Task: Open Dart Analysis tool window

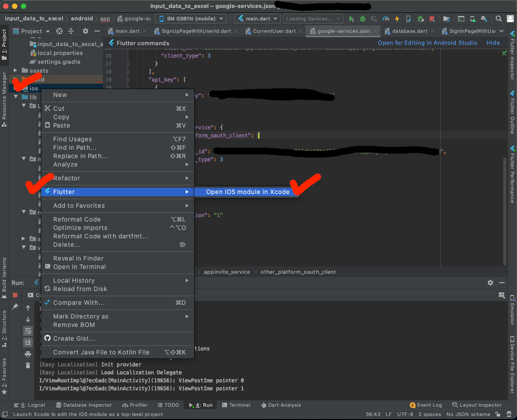Action: (281, 405)
